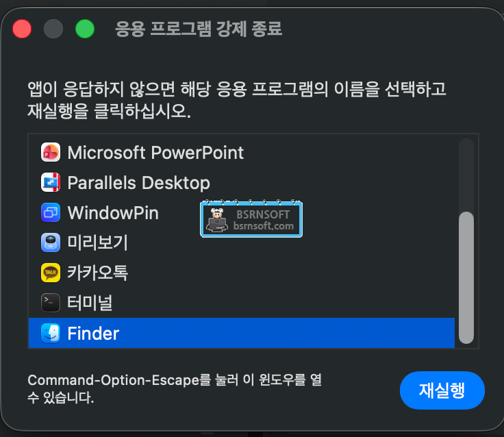
Task: Close the force quit window with red button
Action: 22,29
